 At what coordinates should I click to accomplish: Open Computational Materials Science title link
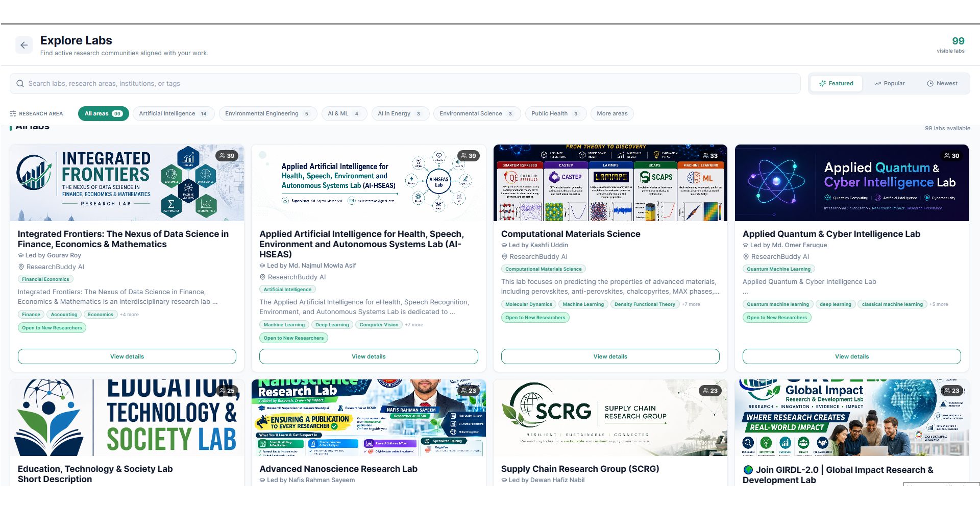[571, 234]
